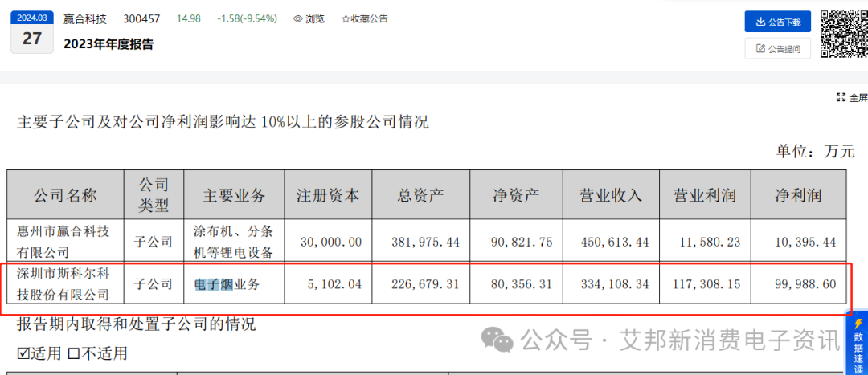This screenshot has width=868, height=375.
Task: Check the 不适用 checkbox
Action: 74,353
